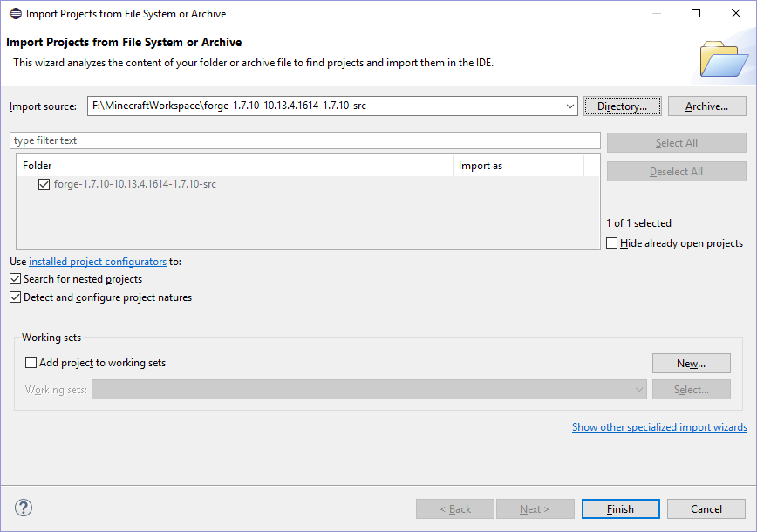Click Finish to import the project

[621, 509]
